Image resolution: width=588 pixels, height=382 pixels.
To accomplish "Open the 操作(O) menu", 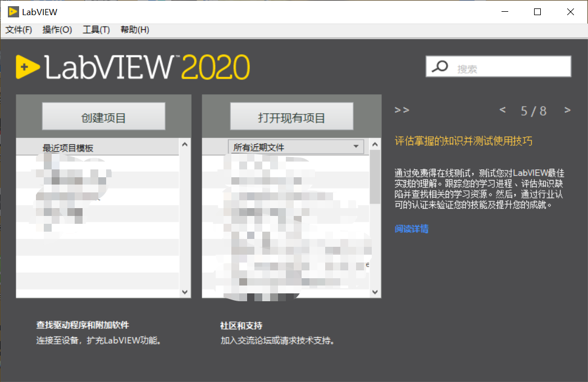I will tap(57, 30).
